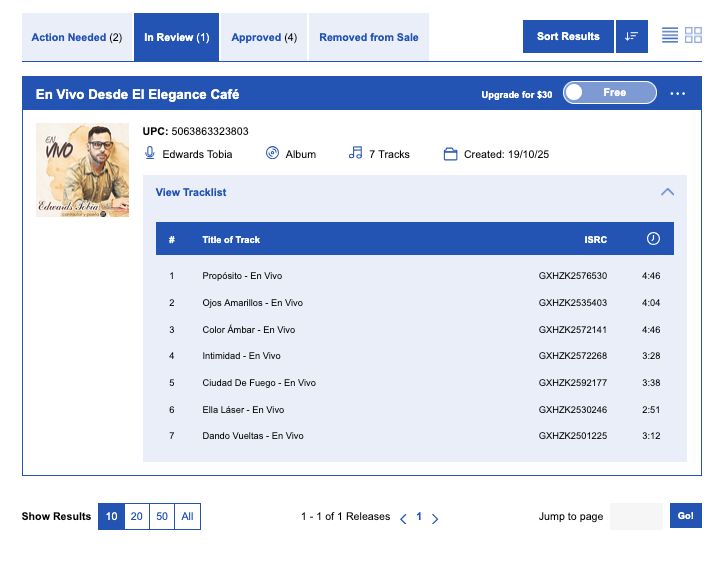727x561 pixels.
Task: Toggle the Free upgrade switch
Action: (x=610, y=93)
